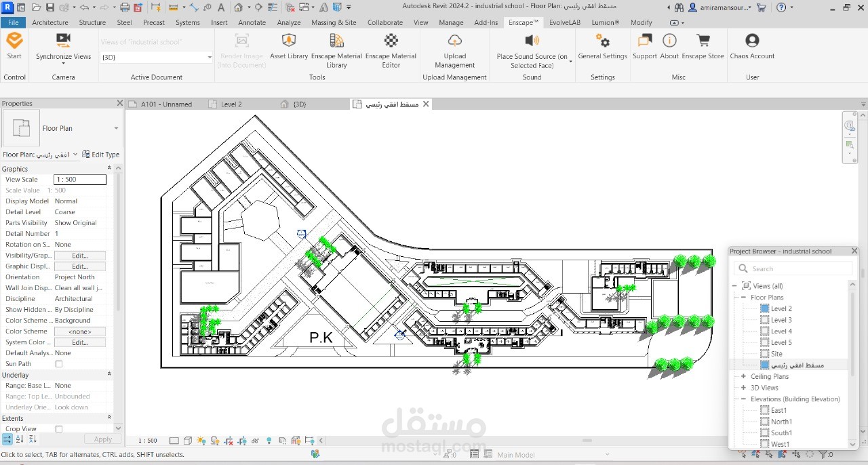This screenshot has width=868, height=465.
Task: Toggle the Level 3 view box in Project Browser
Action: click(x=765, y=320)
